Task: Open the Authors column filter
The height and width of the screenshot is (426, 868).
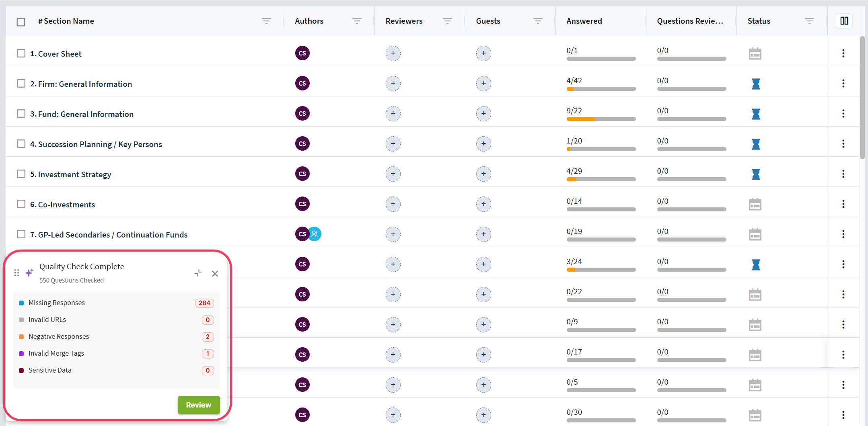Action: tap(357, 21)
